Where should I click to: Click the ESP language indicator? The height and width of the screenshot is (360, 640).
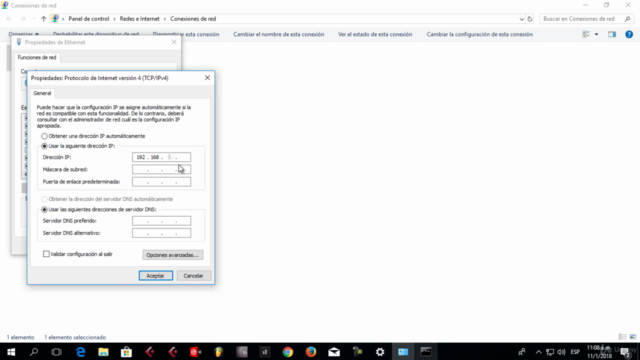[x=575, y=352]
